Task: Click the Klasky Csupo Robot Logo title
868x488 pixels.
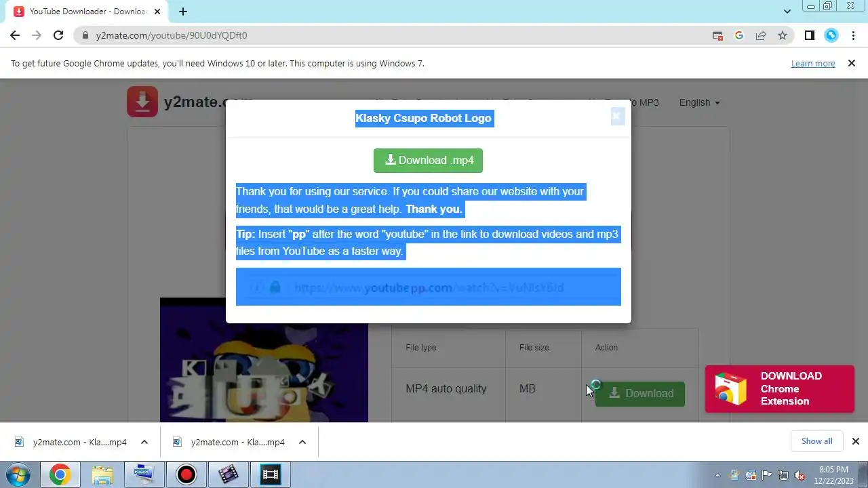Action: (423, 118)
